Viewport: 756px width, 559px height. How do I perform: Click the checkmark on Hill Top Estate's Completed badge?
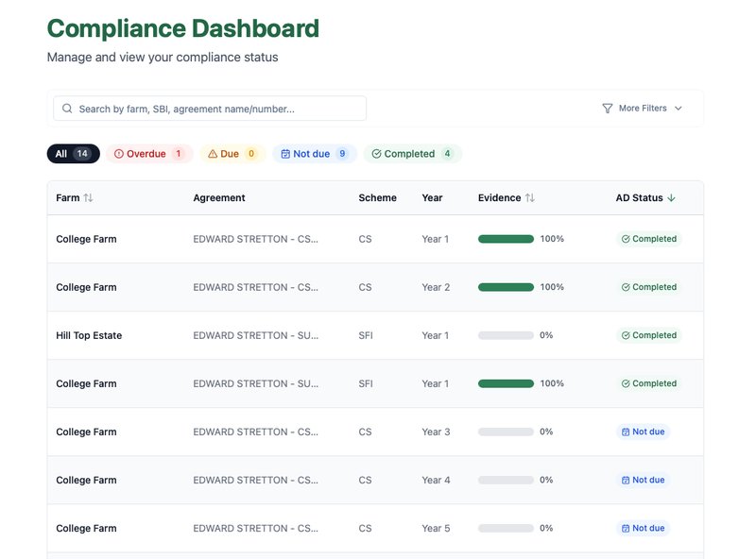tap(624, 335)
